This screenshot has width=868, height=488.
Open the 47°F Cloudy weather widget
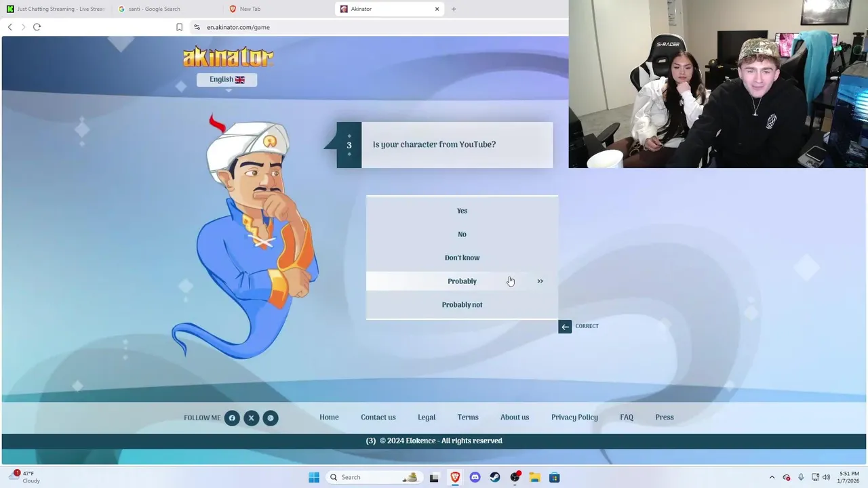(x=25, y=477)
